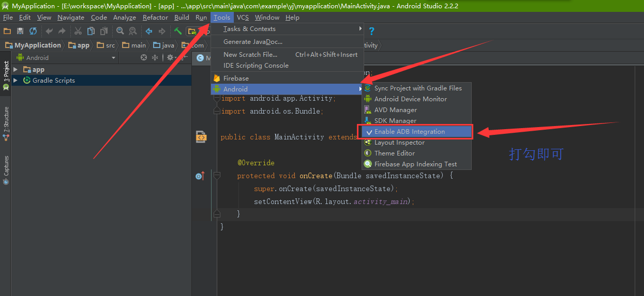The height and width of the screenshot is (296, 644).
Task: Click the Replace toolbar icon
Action: [133, 31]
